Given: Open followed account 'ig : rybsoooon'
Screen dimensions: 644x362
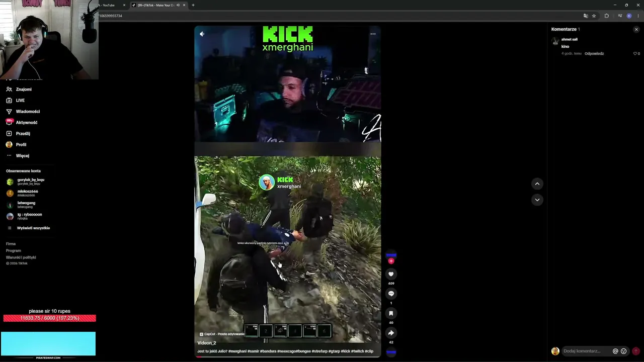Looking at the screenshot, I should 30,216.
